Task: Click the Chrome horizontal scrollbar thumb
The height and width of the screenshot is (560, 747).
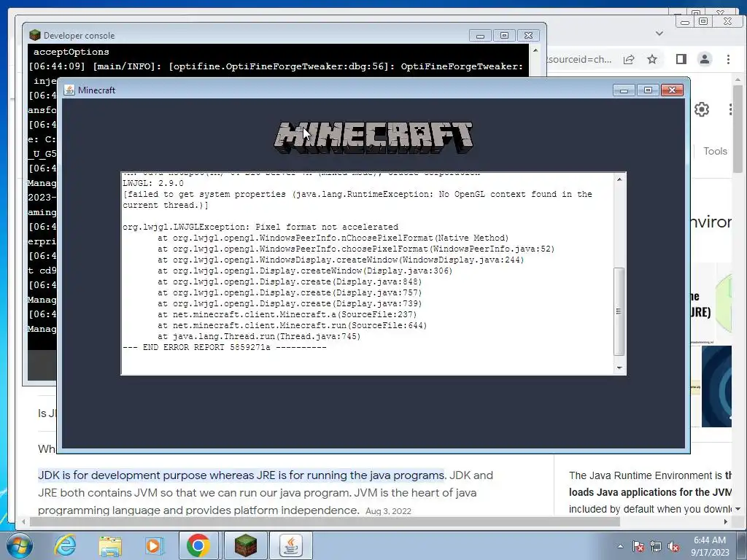Action: coord(325,522)
